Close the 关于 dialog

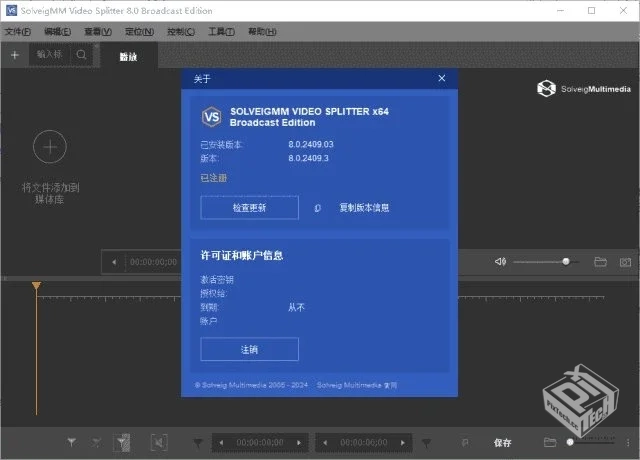442,78
